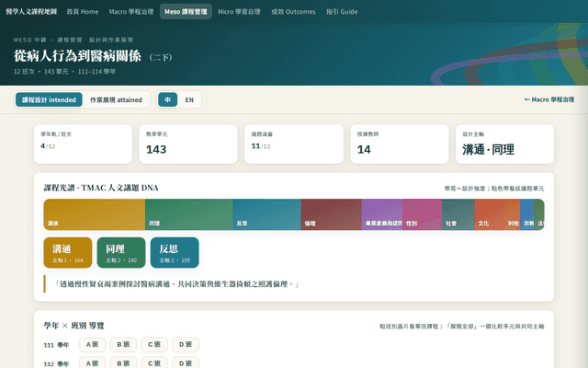588x368 pixels.
Task: Select D班 for 111 學年
Action: pyautogui.click(x=186, y=345)
